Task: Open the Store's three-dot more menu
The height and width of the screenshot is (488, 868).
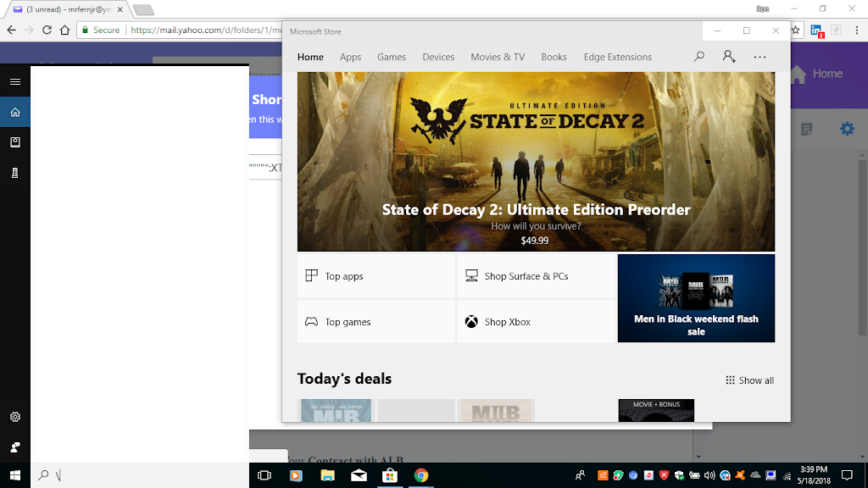Action: (x=759, y=57)
